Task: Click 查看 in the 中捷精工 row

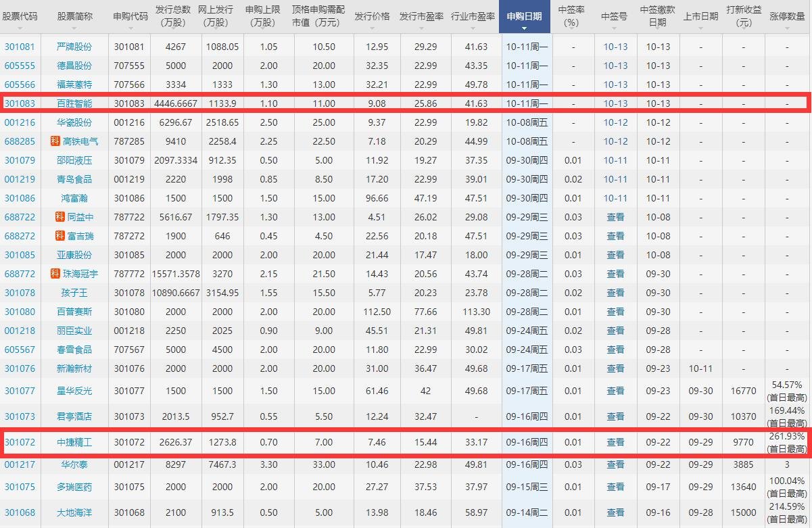Action: 616,442
